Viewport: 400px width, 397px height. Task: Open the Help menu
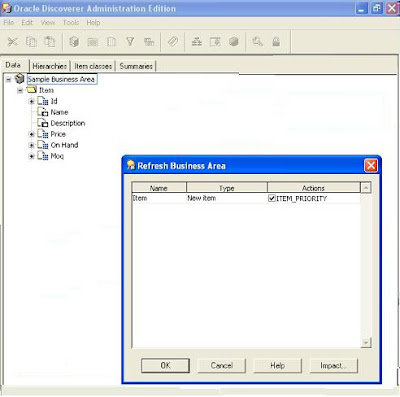tap(93, 23)
